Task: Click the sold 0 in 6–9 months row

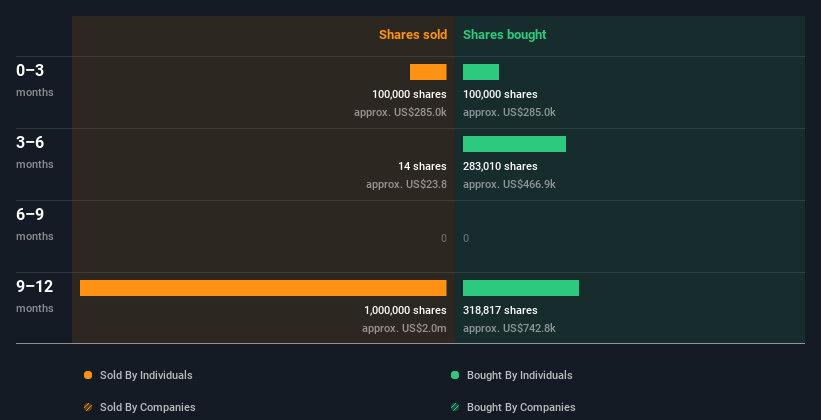Action: pyautogui.click(x=444, y=238)
